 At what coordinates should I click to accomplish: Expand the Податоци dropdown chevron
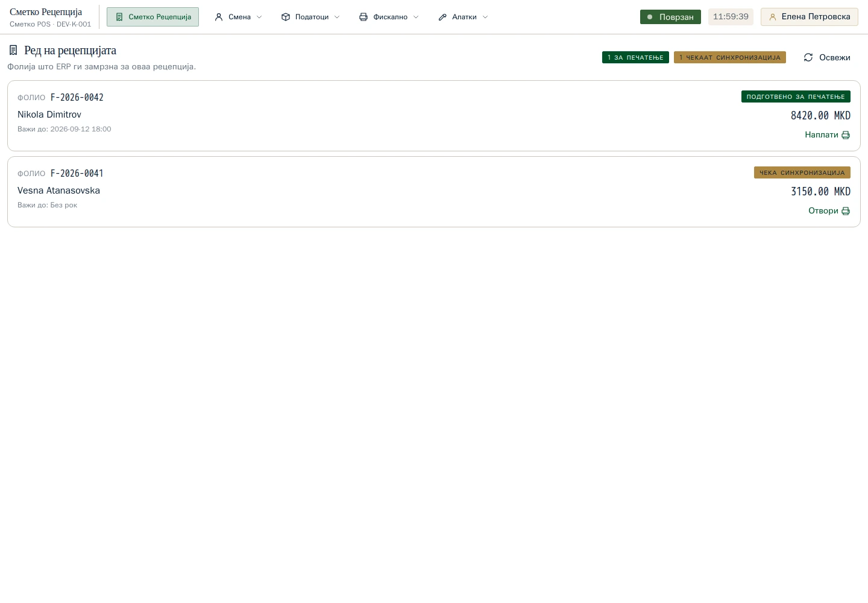click(x=337, y=17)
